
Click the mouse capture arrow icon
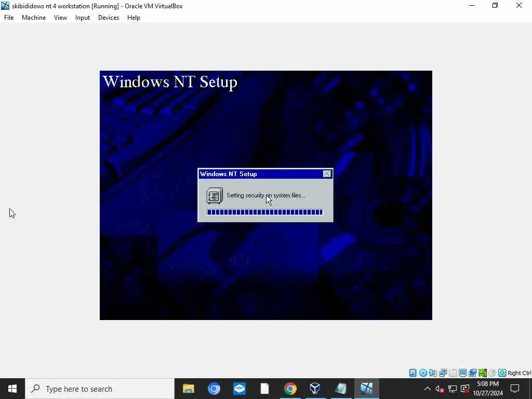point(502,373)
